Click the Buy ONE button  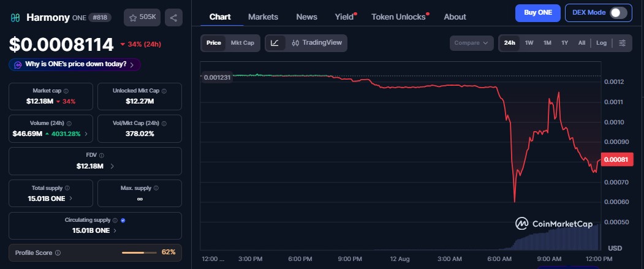(x=538, y=13)
